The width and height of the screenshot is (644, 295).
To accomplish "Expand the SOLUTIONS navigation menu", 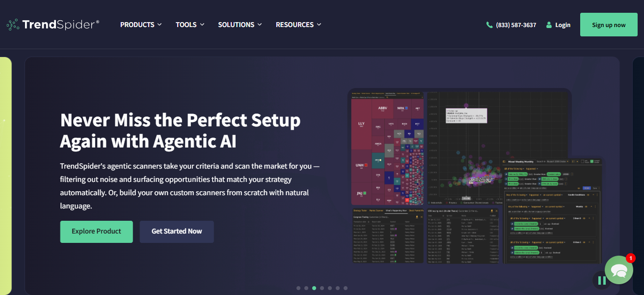I will click(240, 25).
